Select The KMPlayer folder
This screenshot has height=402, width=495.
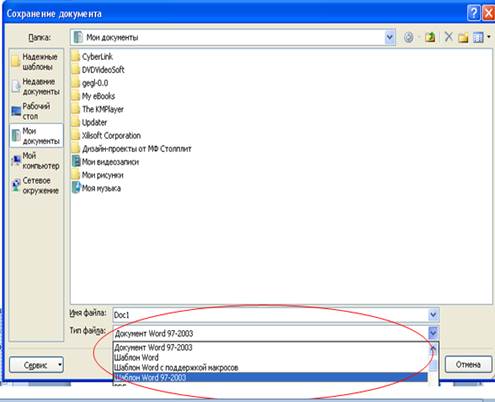tap(98, 109)
